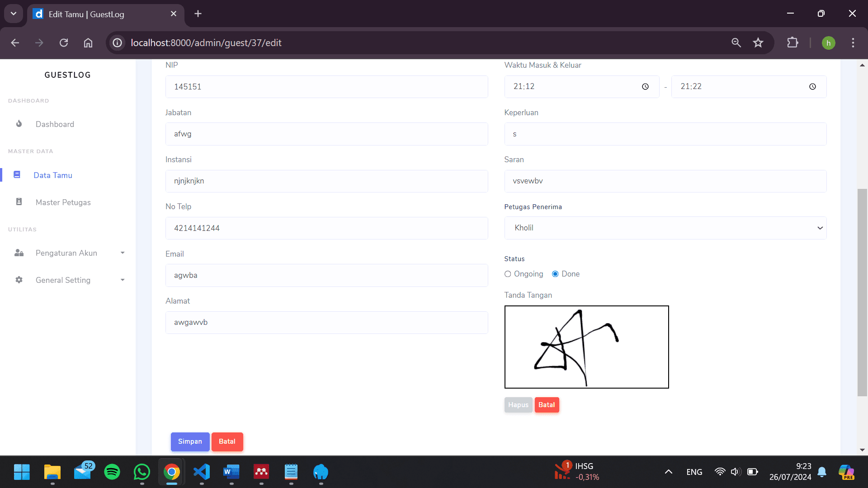Select the Done status radio button
This screenshot has width=868, height=488.
555,274
